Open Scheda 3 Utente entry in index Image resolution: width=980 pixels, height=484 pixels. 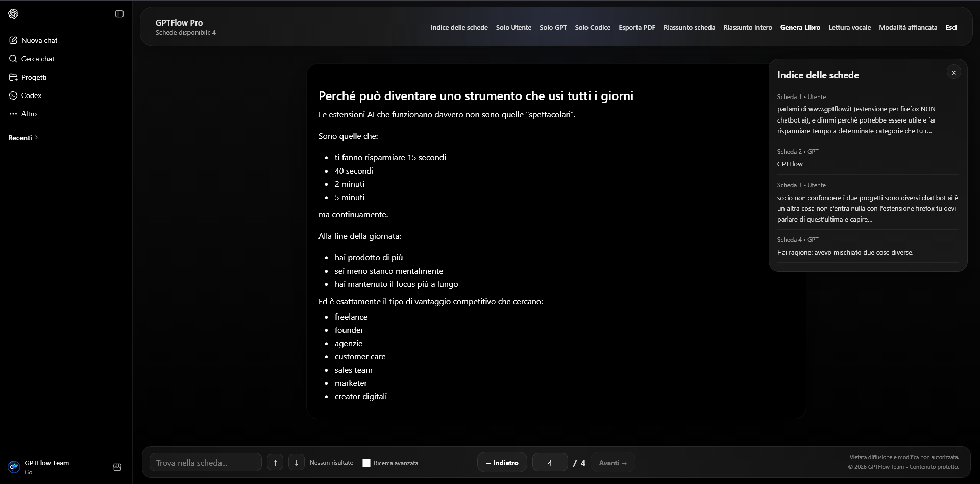(x=868, y=203)
